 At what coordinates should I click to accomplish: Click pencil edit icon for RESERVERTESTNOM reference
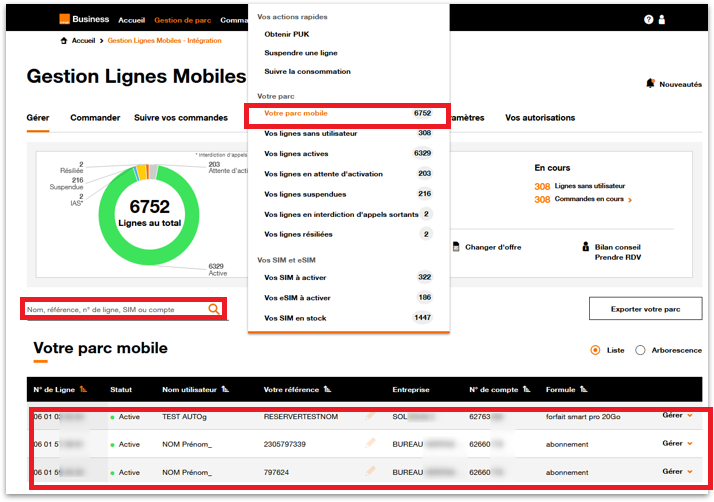pyautogui.click(x=371, y=415)
